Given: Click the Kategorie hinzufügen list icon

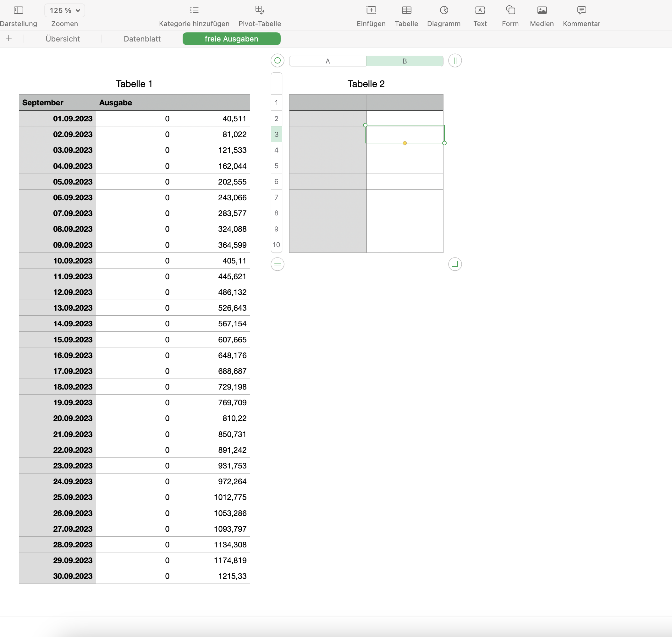Looking at the screenshot, I should (194, 10).
